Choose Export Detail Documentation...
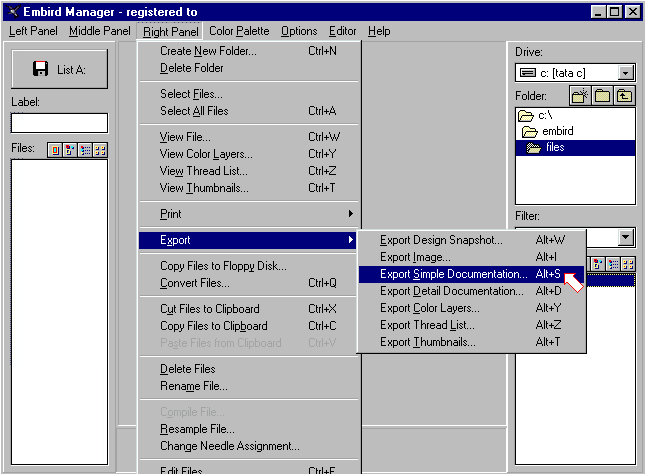The height and width of the screenshot is (474, 645). click(471, 291)
